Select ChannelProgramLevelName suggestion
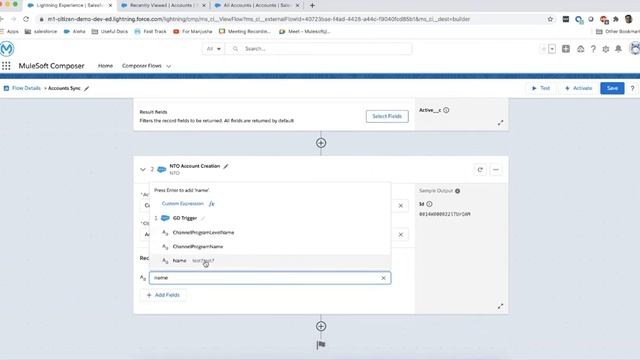Viewport: 640px width, 360px height. coord(270,232)
